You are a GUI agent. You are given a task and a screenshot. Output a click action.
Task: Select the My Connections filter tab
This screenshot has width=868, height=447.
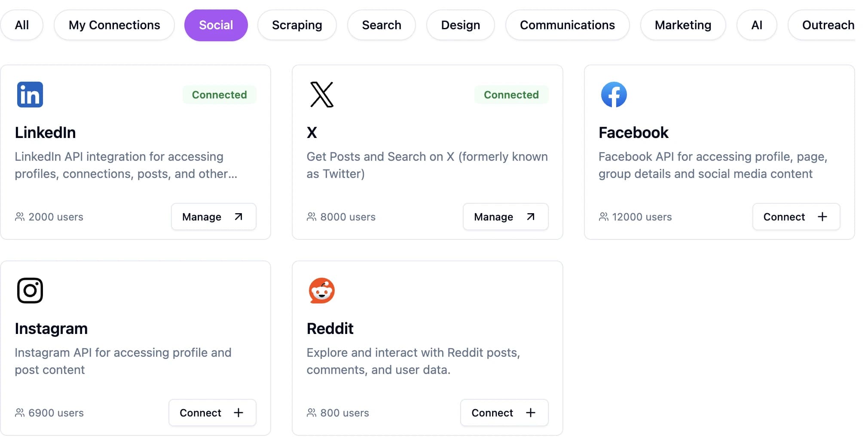point(114,25)
